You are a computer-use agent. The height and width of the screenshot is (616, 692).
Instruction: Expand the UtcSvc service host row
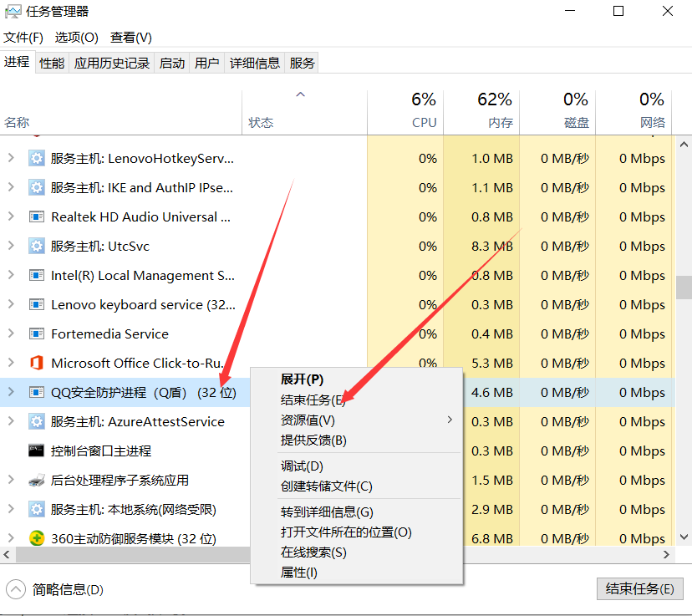click(x=11, y=246)
